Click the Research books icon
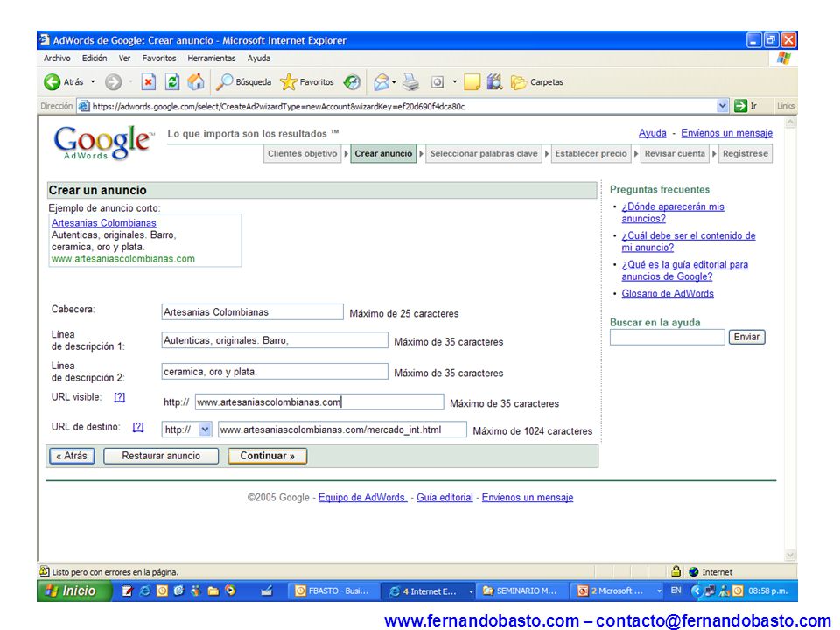 point(495,82)
